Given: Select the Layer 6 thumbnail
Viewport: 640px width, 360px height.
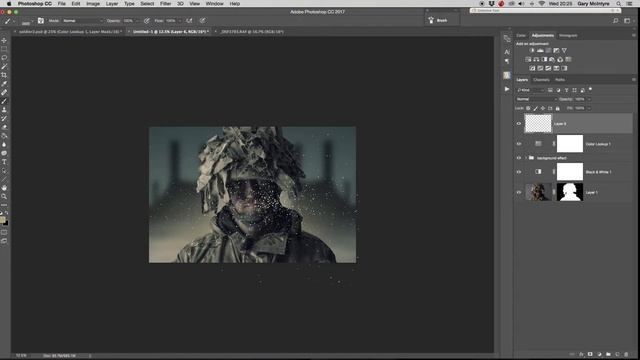Looking at the screenshot, I should [538, 124].
